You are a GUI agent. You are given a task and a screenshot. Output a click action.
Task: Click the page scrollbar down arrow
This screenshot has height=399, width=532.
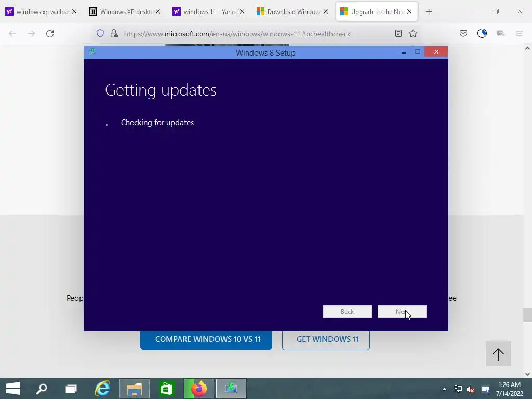527,374
